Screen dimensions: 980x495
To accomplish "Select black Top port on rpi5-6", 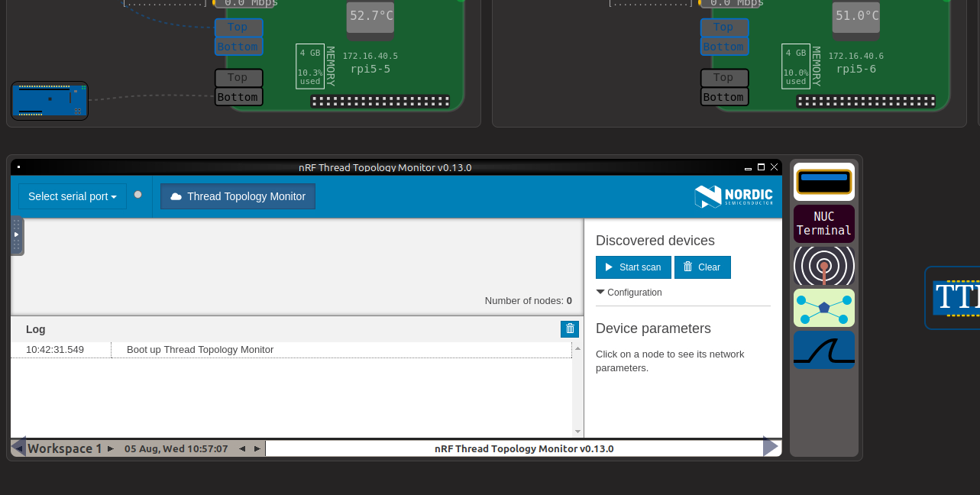I will (724, 78).
